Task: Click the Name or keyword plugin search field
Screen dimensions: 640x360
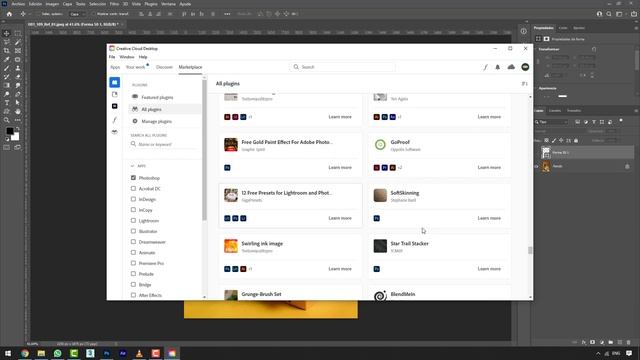Action: coord(164,144)
